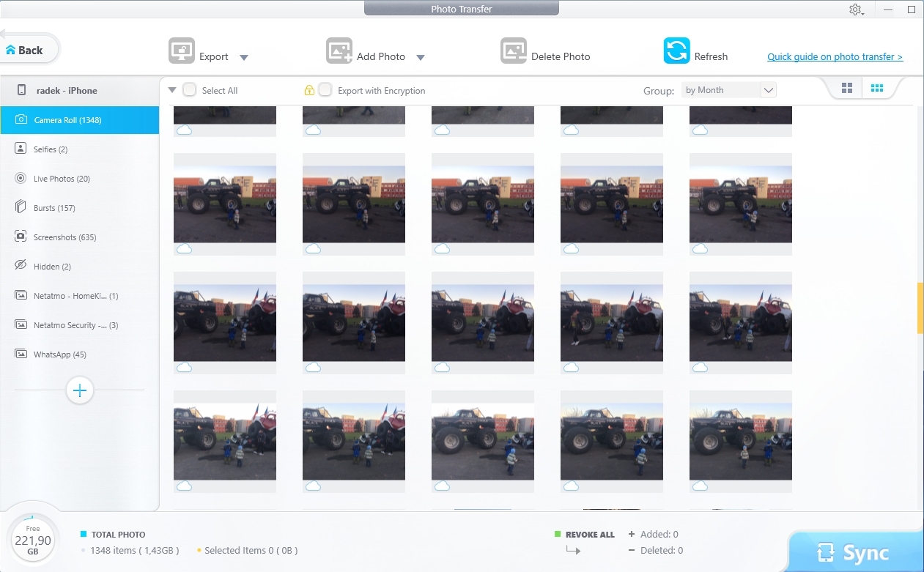Click the Add Photo icon
Screen dimensions: 924x572
[x=339, y=51]
